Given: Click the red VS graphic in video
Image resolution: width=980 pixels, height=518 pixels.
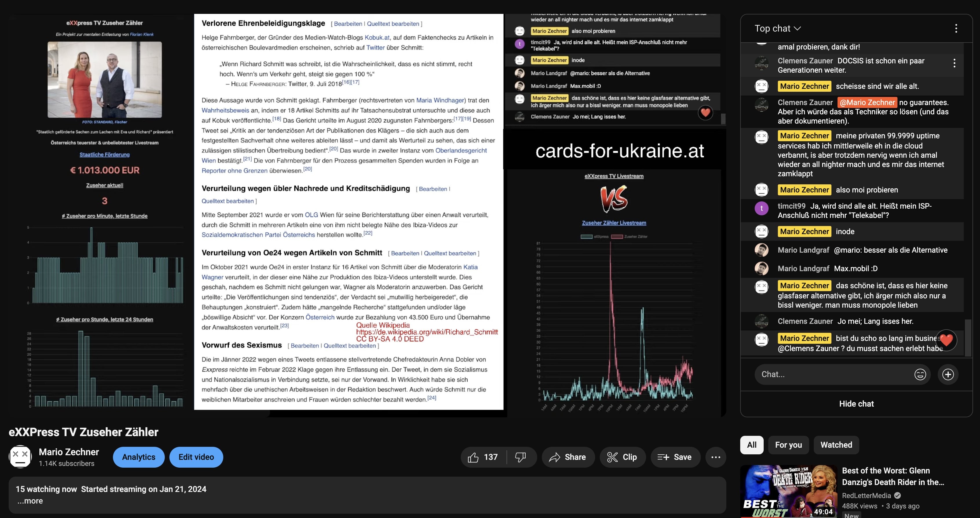Looking at the screenshot, I should 614,199.
